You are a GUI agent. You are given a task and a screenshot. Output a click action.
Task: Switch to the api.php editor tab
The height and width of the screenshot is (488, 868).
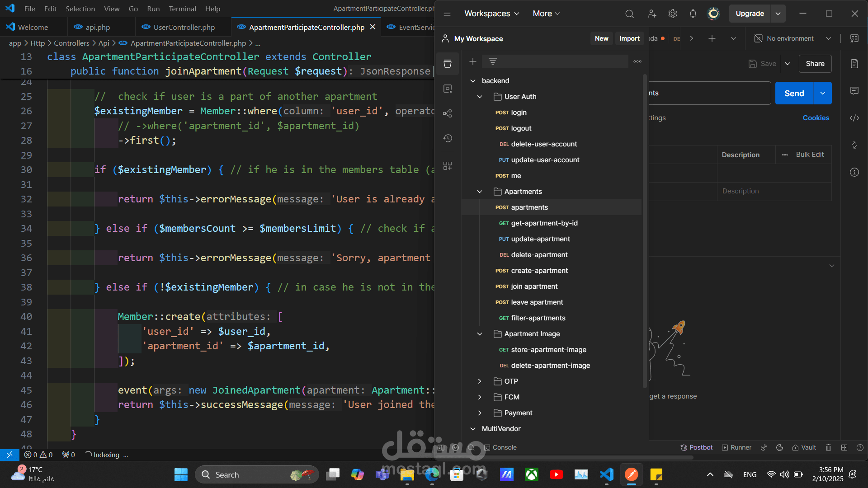(x=98, y=27)
